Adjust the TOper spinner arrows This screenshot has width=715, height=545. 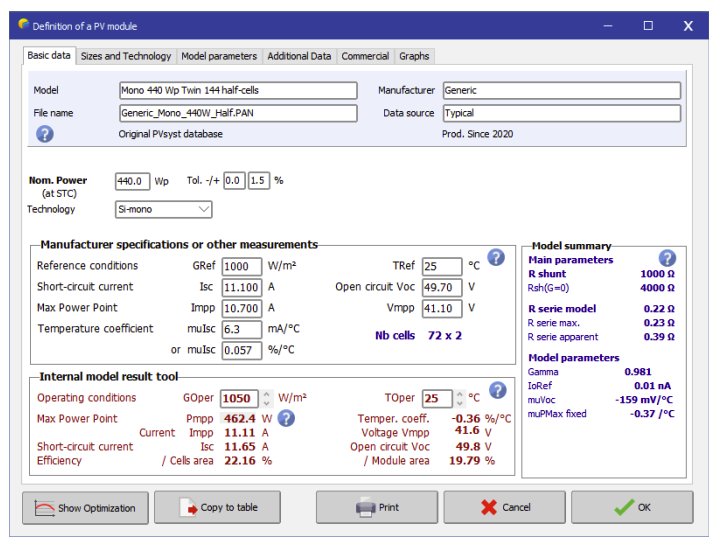point(460,397)
